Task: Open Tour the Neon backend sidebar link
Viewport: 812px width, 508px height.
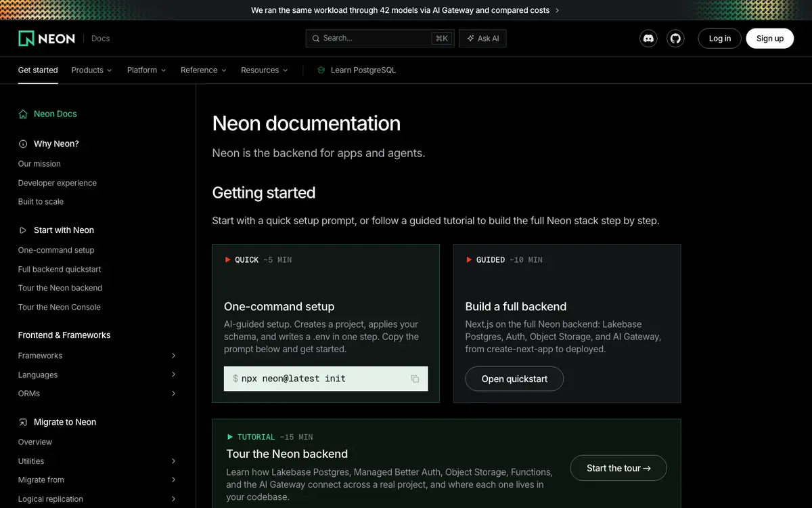Action: coord(60,288)
